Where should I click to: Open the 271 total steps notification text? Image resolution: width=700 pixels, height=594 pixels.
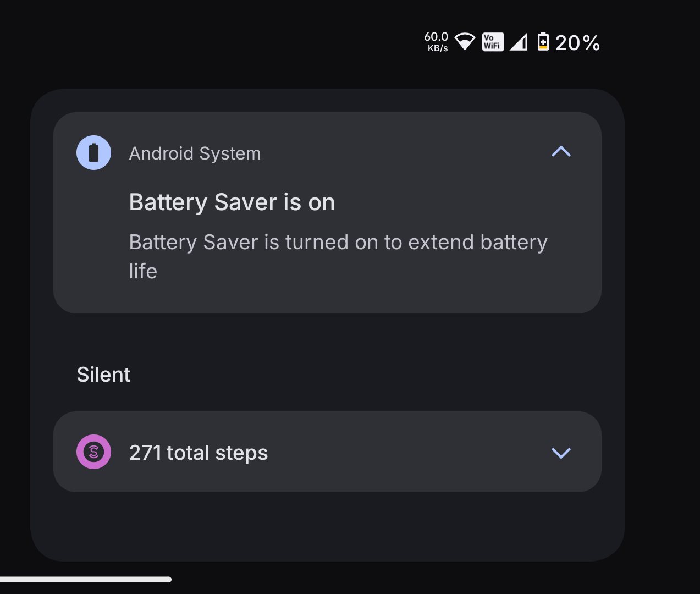coord(199,453)
